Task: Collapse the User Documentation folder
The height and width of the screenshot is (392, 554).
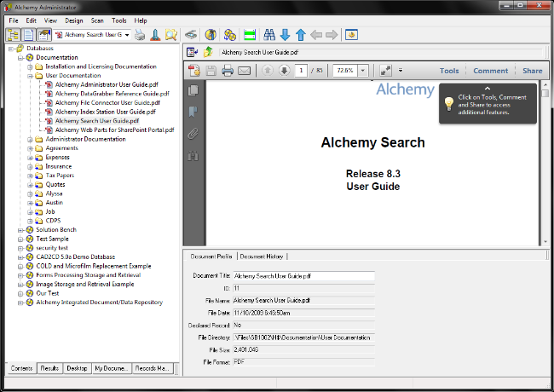Action: 30,76
